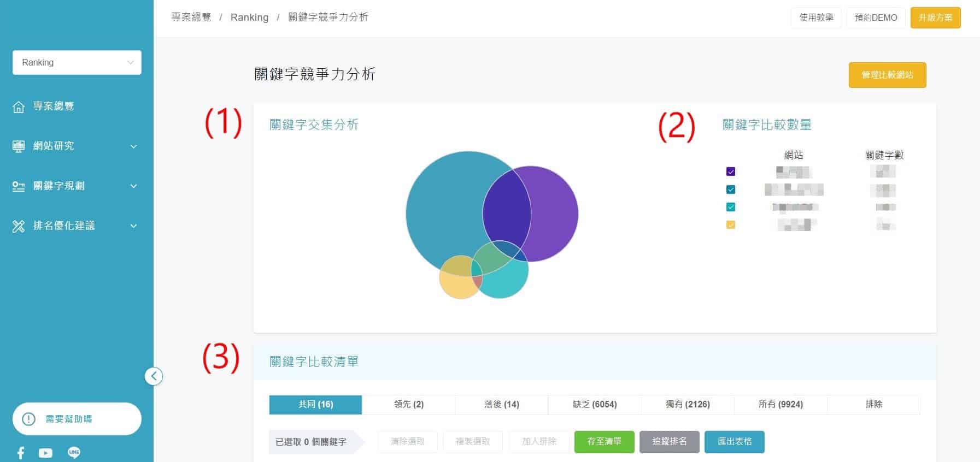This screenshot has width=980, height=462.
Task: Click the 管理比較網站 button
Action: (887, 75)
